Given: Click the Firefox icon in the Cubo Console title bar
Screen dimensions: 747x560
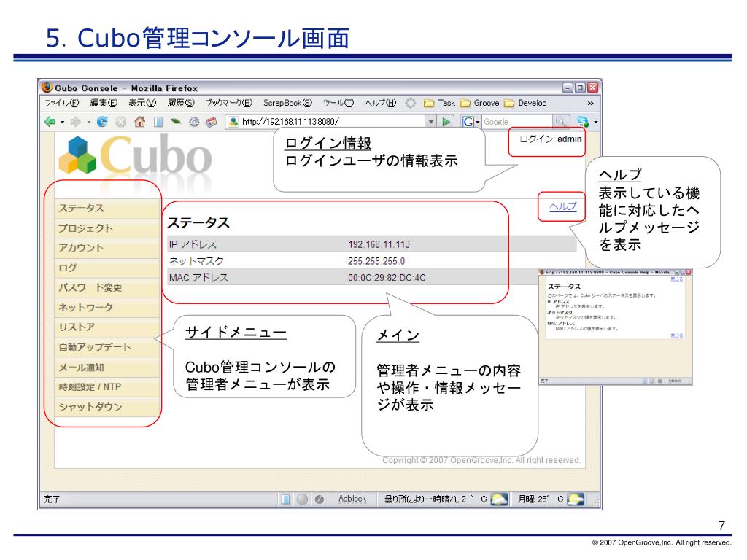Looking at the screenshot, I should click(47, 87).
